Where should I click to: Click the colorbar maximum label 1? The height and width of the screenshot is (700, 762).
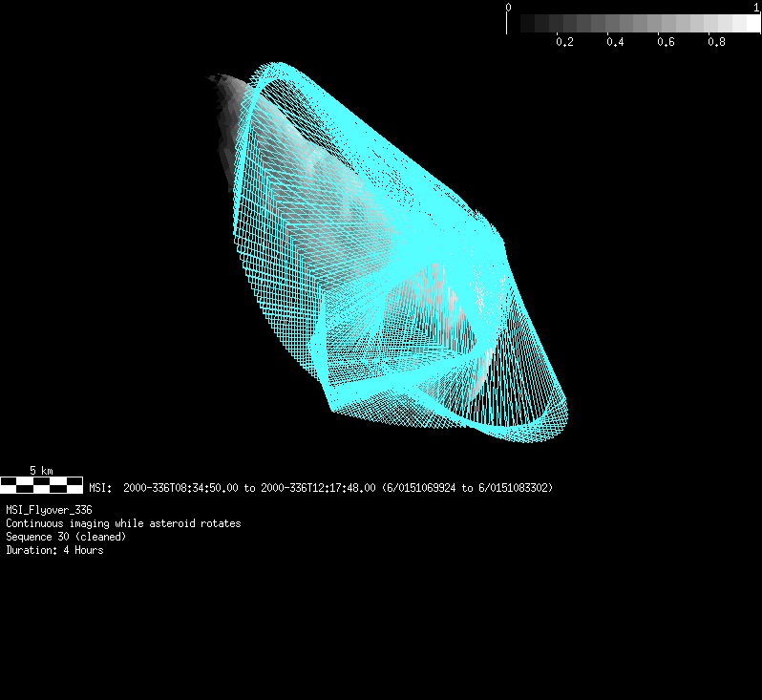[x=757, y=7]
